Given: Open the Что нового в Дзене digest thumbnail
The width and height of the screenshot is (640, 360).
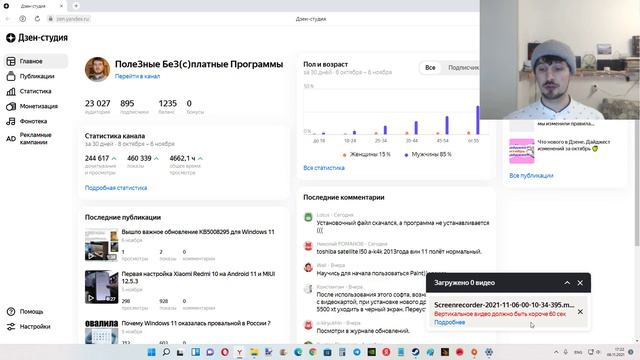Looking at the screenshot, I should [521, 151].
